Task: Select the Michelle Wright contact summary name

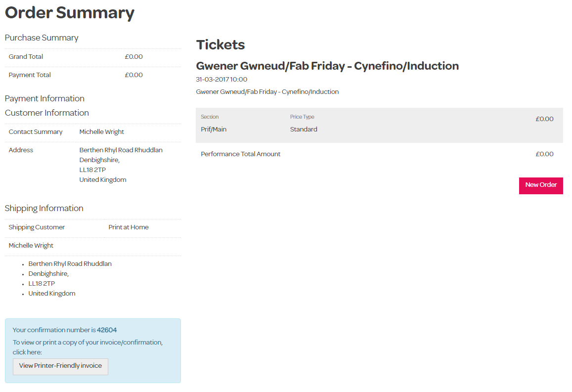Action: (101, 132)
